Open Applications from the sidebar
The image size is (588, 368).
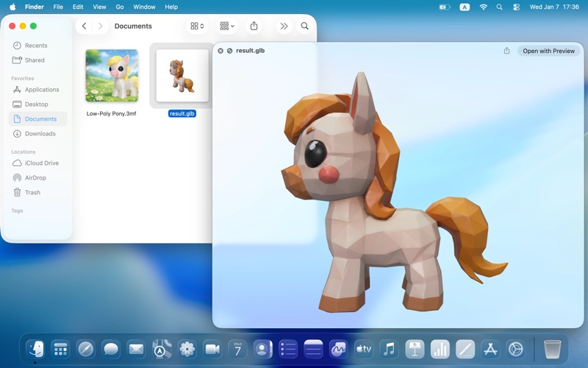(x=37, y=89)
